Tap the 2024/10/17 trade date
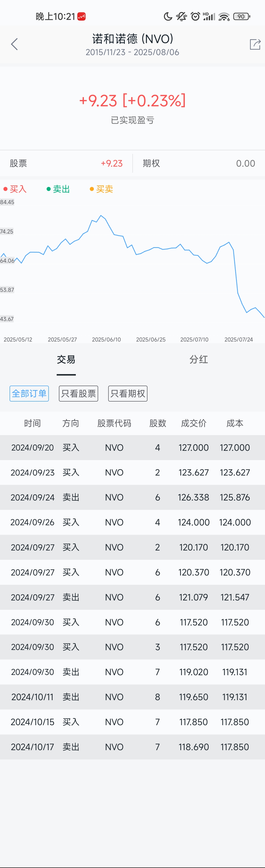Image resolution: width=265 pixels, height=868 pixels. tap(32, 747)
